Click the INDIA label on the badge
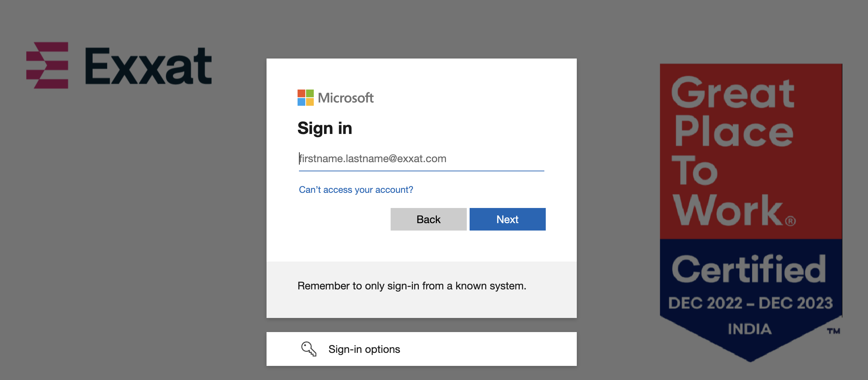 pos(750,329)
